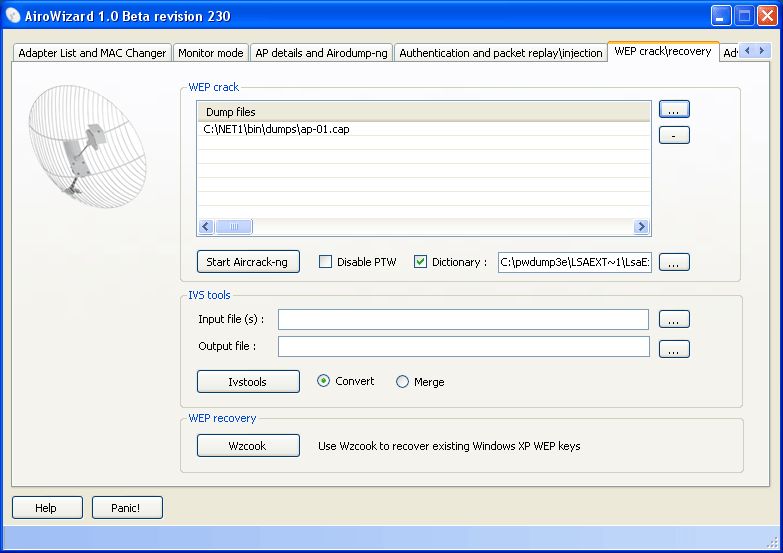783x553 pixels.
Task: Click the dump list horizontal scrollbar thumb
Action: coord(234,227)
